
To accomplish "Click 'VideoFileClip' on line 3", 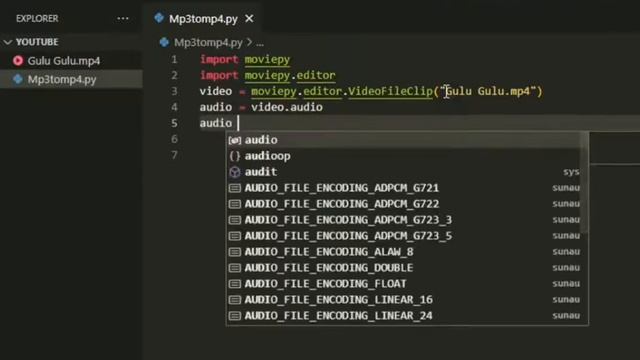I will click(x=390, y=91).
